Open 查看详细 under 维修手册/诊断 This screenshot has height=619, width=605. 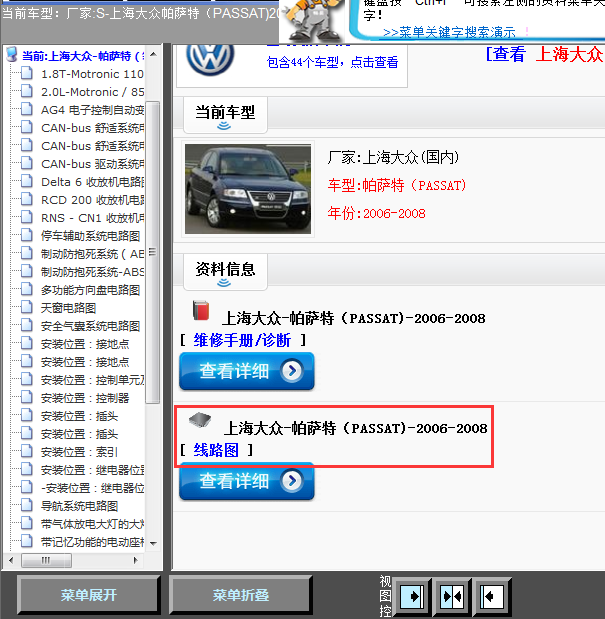[247, 371]
